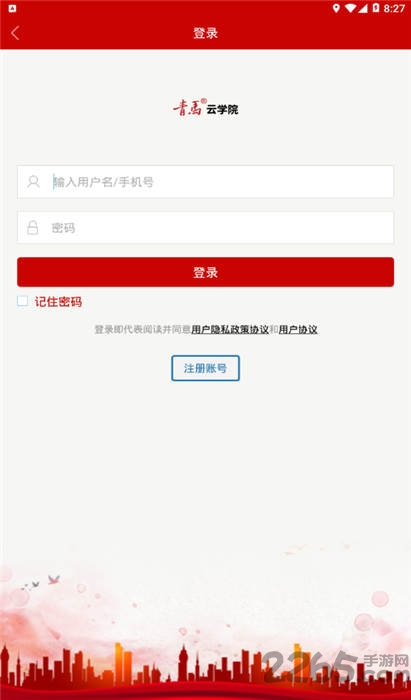Tap the red 登录 button
This screenshot has width=411, height=700.
coord(205,272)
